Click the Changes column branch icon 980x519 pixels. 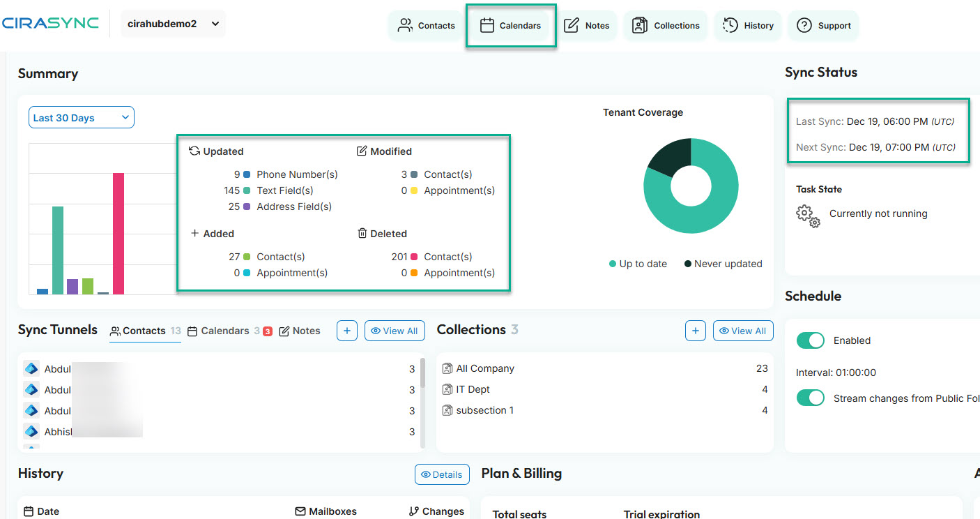[x=414, y=511]
